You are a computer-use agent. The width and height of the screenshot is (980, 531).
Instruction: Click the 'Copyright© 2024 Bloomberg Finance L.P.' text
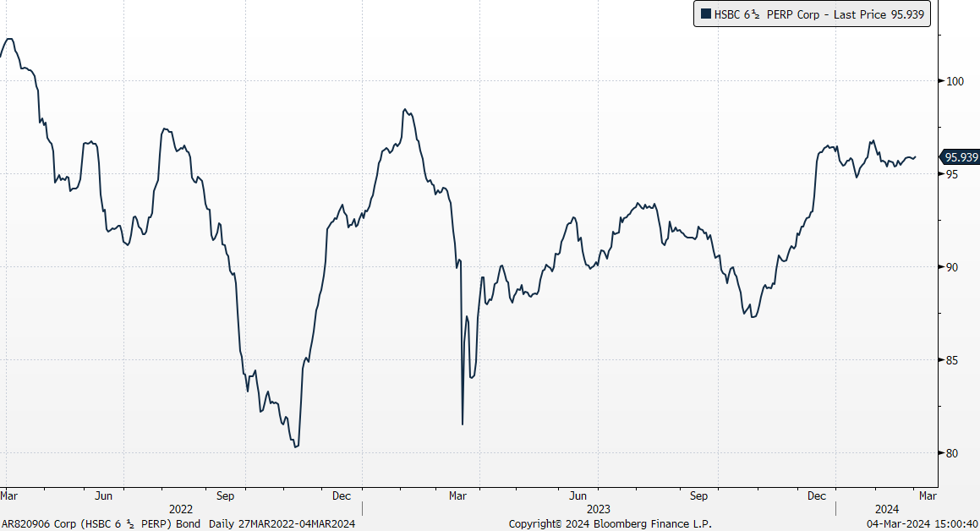coord(610,524)
